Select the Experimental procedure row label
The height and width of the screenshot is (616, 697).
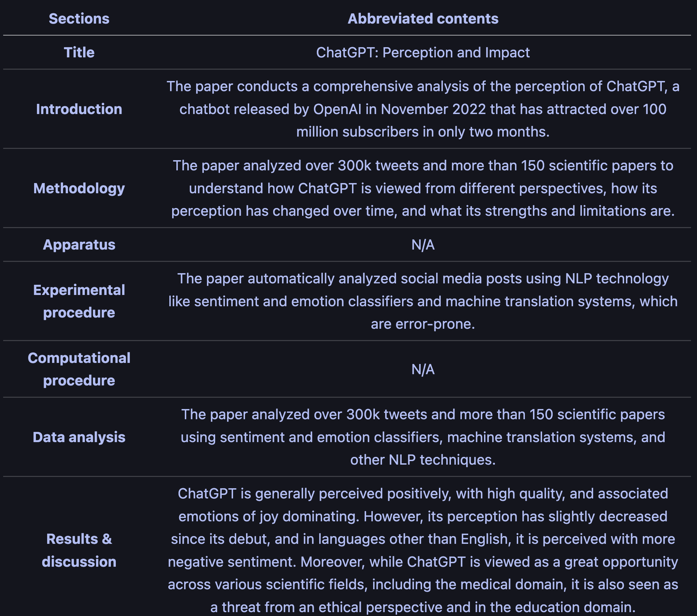[x=79, y=301]
